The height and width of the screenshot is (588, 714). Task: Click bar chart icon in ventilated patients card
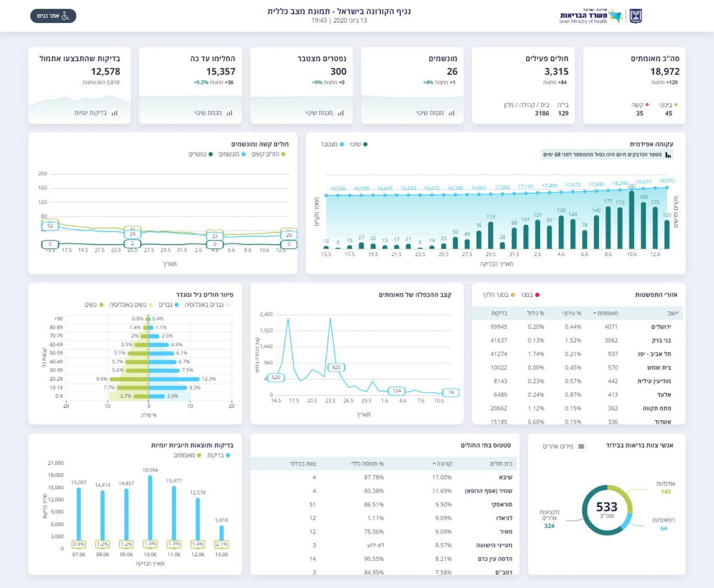(x=451, y=113)
